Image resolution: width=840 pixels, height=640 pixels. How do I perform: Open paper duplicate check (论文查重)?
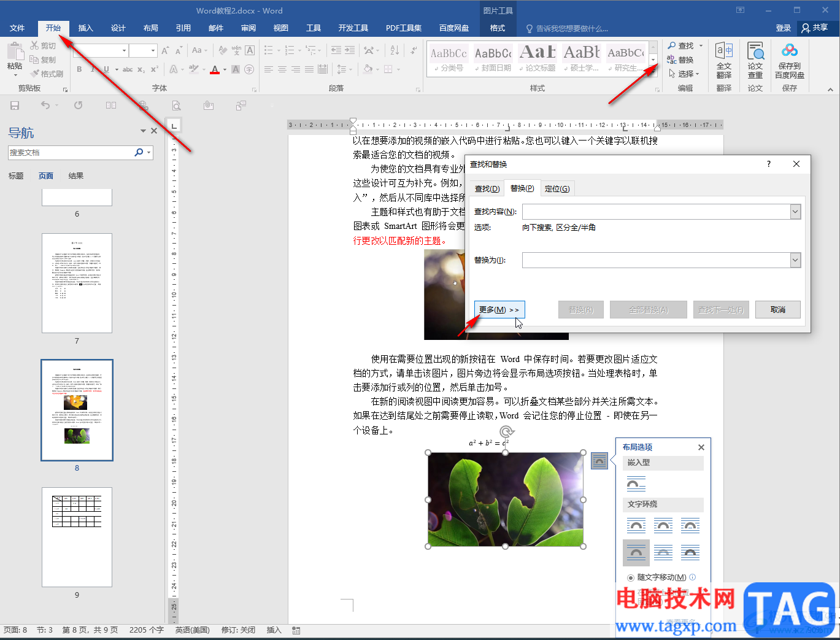coord(755,61)
